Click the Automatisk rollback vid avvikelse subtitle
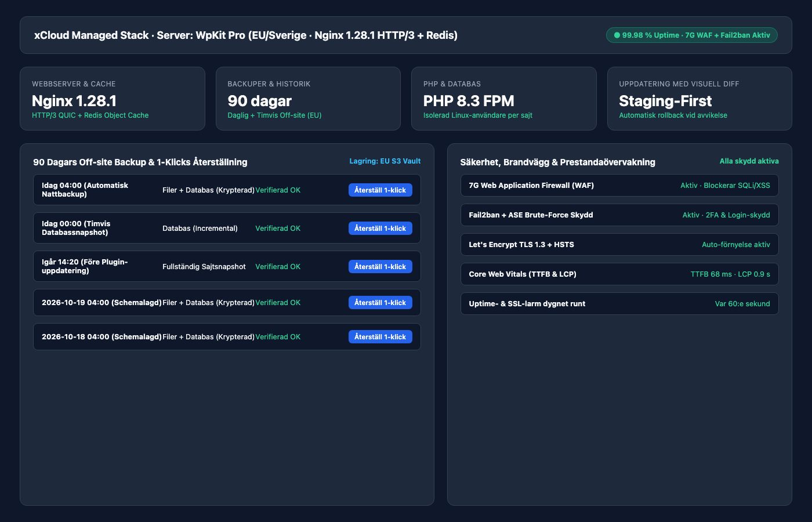This screenshot has width=812, height=522. [673, 115]
